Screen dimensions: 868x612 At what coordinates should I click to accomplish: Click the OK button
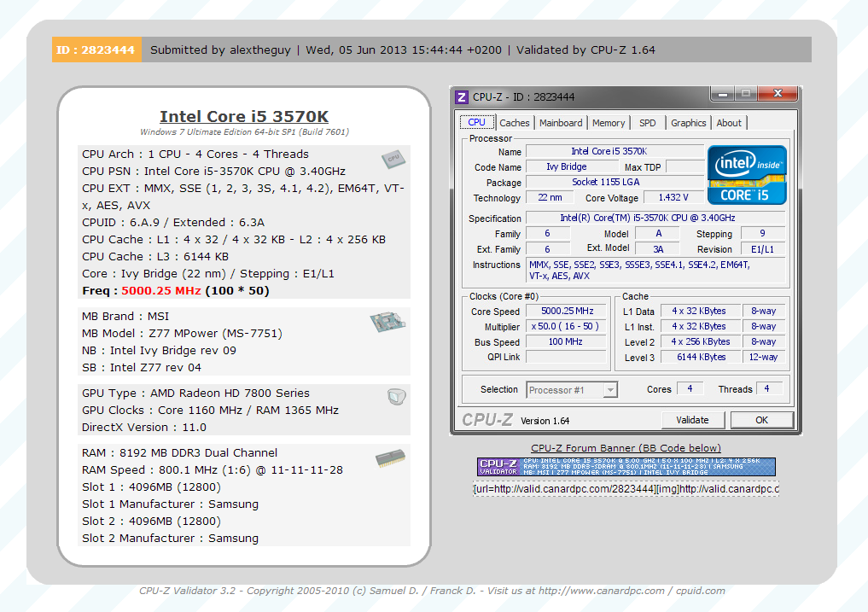coord(761,420)
